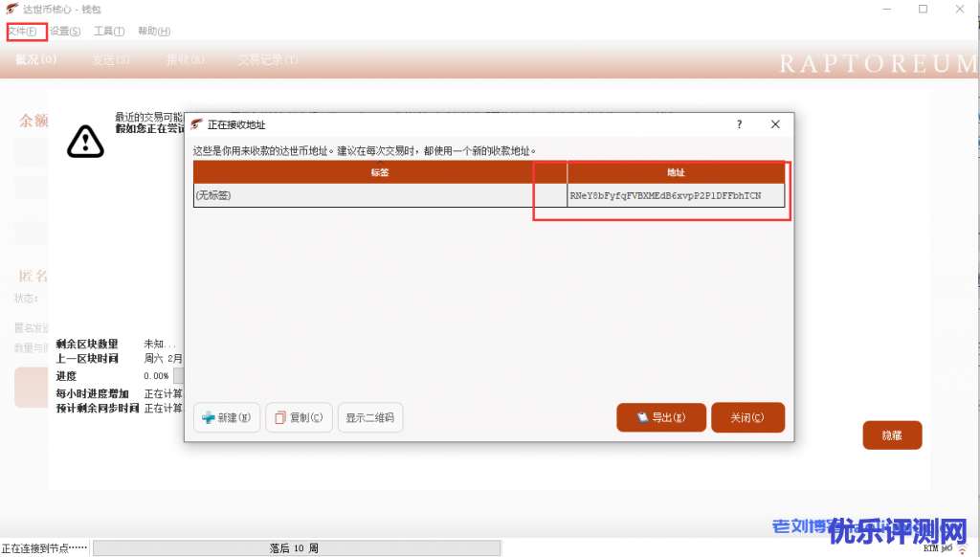
Task: Select address RNeY8bFyfqFVBXMEdB6xvpP2P1DFFbhTCN
Action: 676,195
